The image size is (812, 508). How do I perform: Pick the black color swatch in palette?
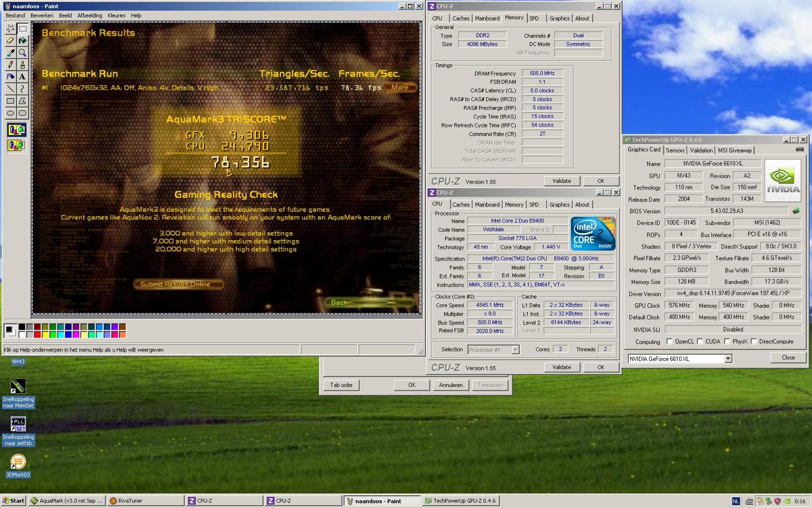click(x=22, y=327)
